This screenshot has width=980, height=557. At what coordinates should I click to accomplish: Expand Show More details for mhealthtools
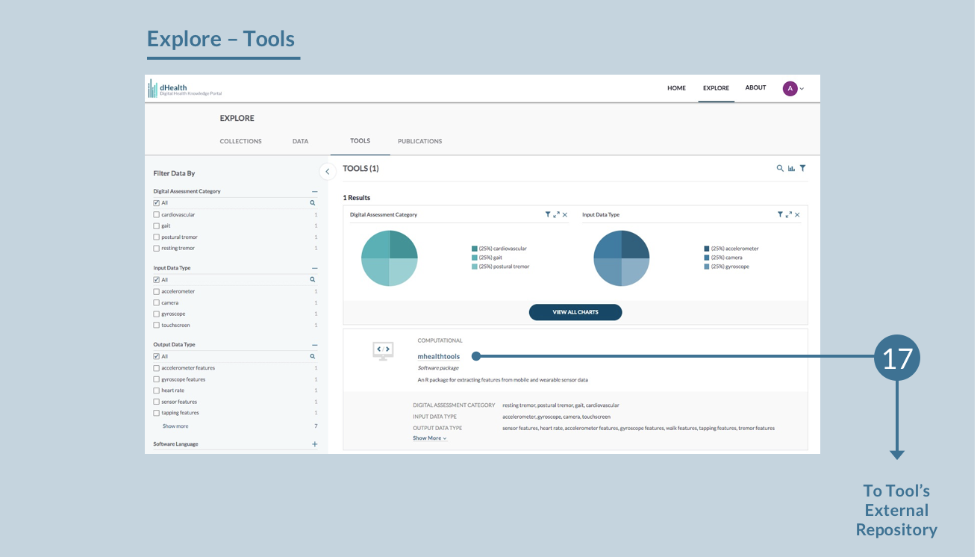430,438
